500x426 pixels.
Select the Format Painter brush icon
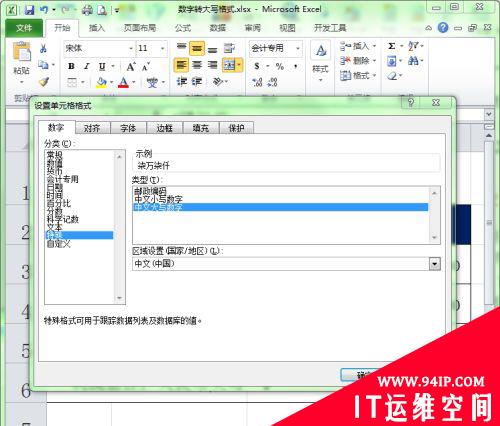click(x=43, y=82)
